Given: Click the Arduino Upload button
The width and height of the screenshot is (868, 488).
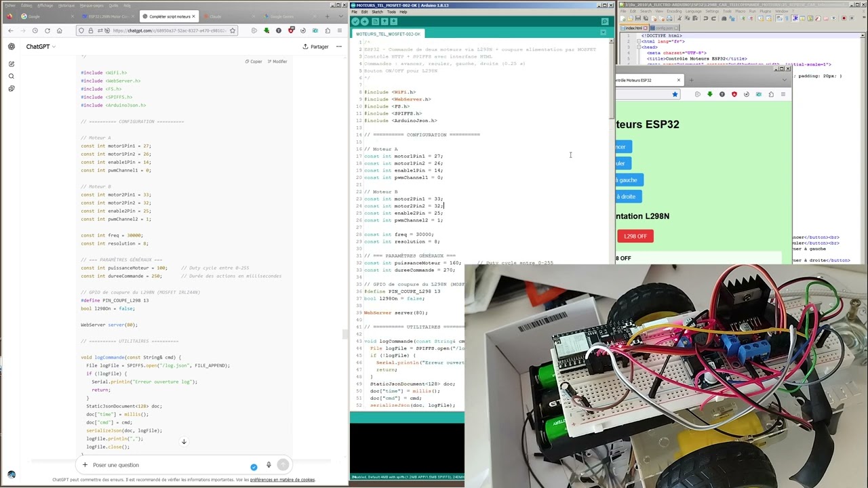Looking at the screenshot, I should 365,22.
